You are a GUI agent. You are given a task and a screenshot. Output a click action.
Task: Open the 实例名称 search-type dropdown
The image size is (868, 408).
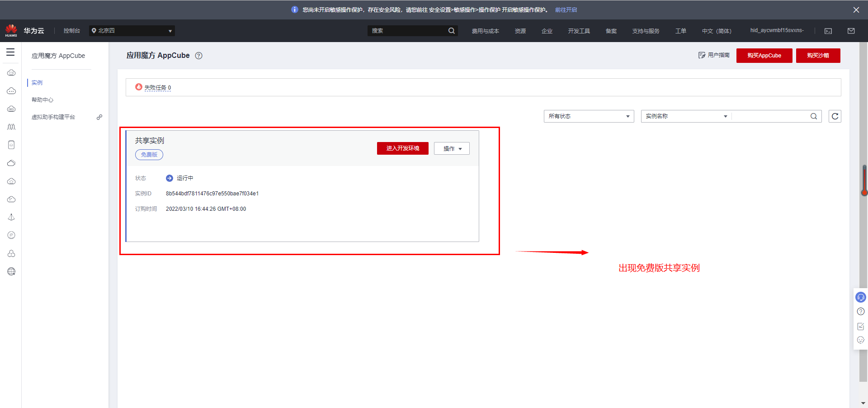(686, 116)
